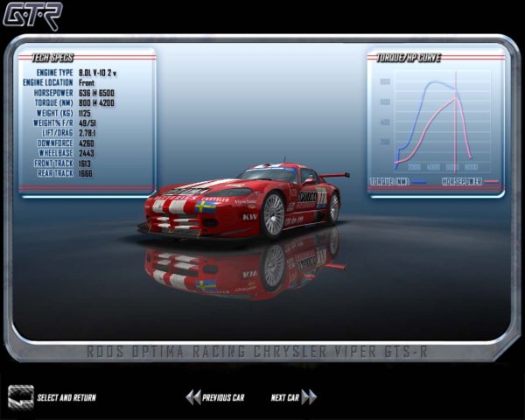Advance with the Next Car text
Viewport: 525px width, 420px height.
(284, 397)
